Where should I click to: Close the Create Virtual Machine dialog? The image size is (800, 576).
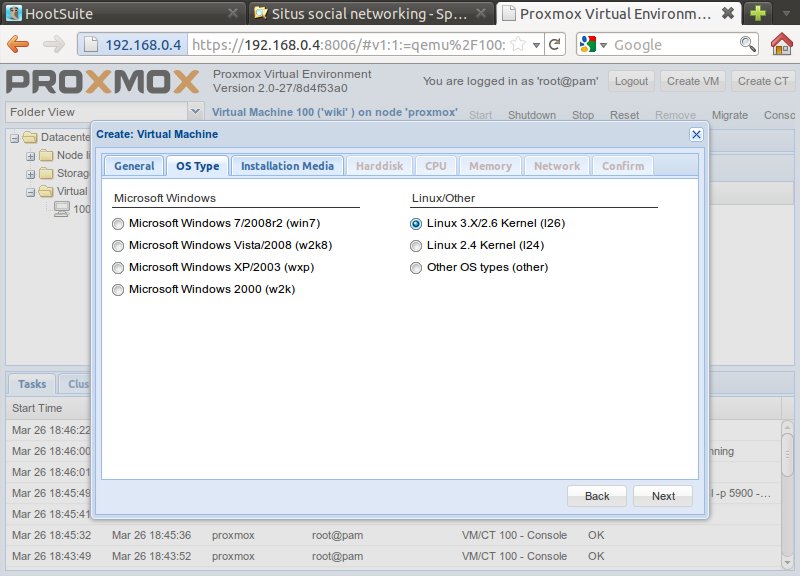696,134
